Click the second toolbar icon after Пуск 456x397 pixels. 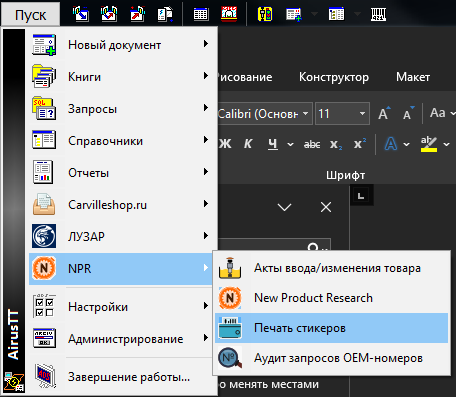pyautogui.click(x=109, y=14)
